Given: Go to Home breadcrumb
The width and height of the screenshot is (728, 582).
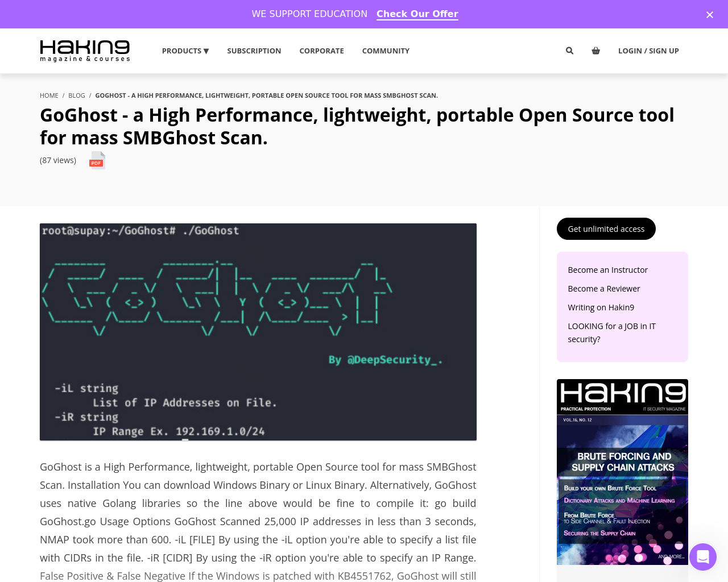Looking at the screenshot, I should [49, 95].
